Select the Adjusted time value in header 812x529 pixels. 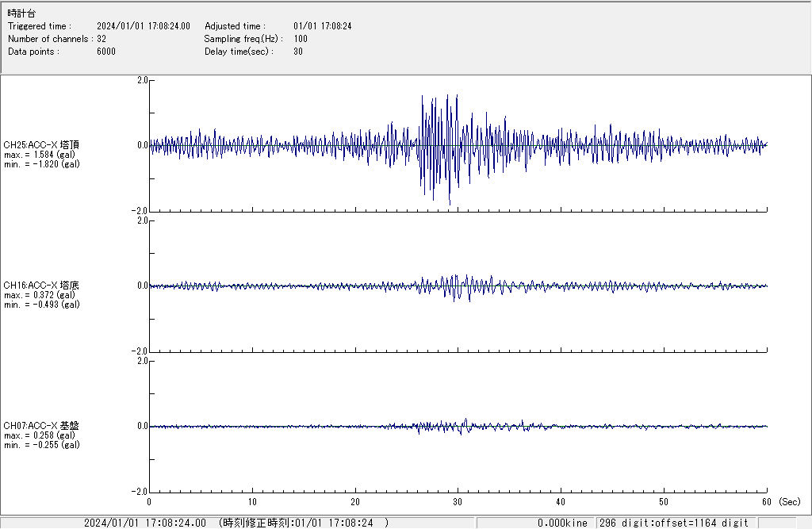point(323,26)
